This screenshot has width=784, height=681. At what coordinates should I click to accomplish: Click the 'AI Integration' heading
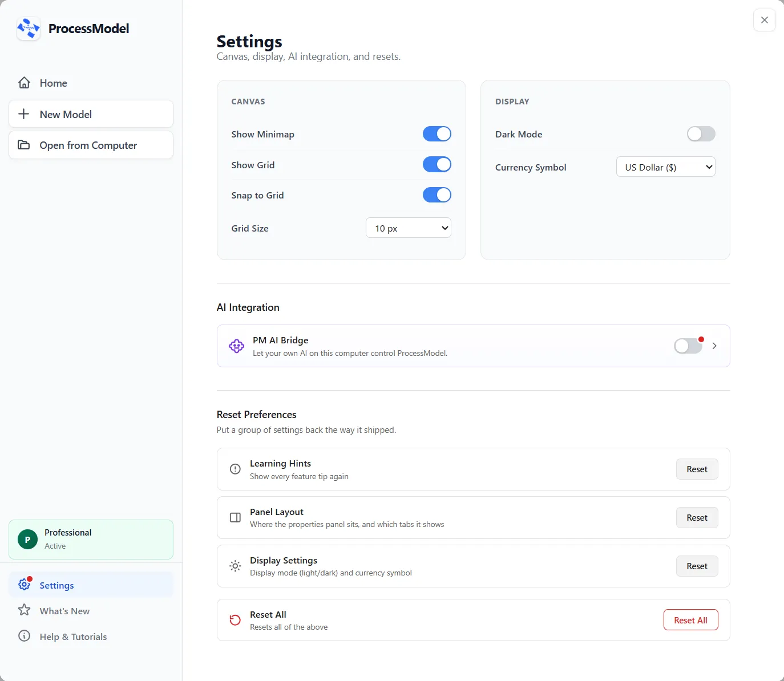click(248, 307)
